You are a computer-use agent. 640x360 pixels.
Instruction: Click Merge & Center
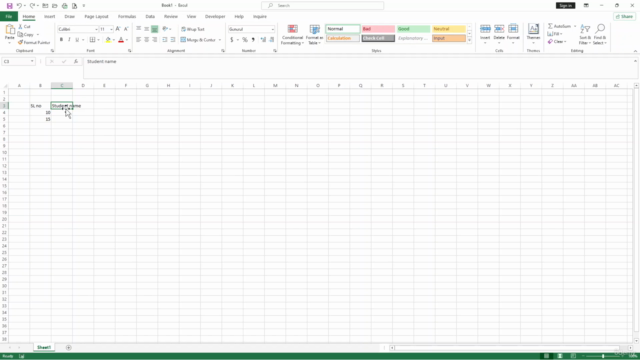pos(198,40)
